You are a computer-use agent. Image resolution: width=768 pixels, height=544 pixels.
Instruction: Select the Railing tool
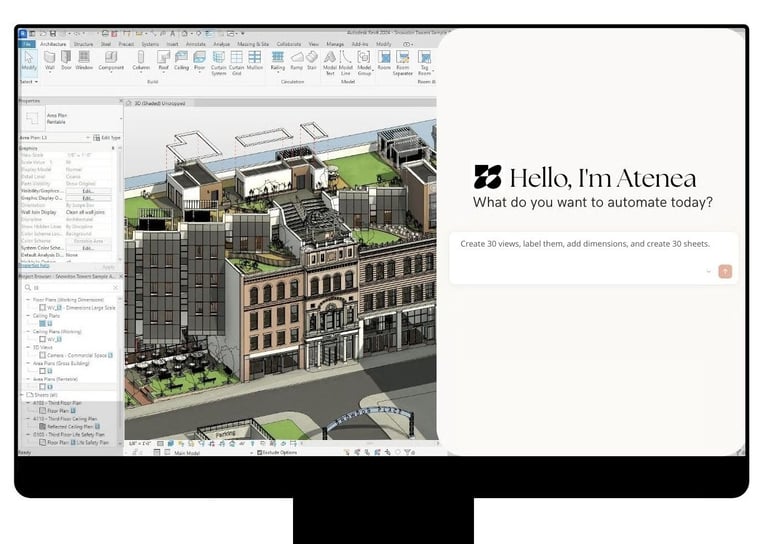278,61
